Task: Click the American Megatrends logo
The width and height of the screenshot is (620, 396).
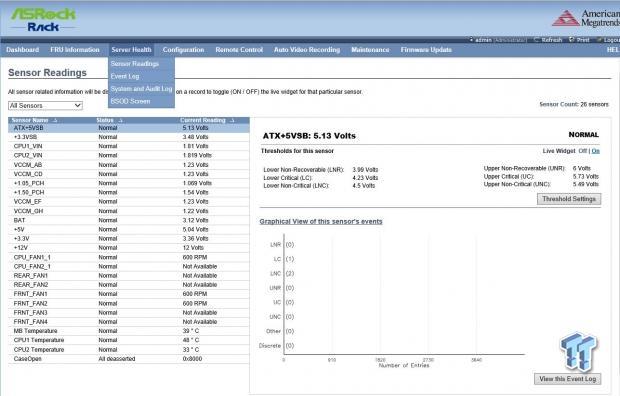Action: pyautogui.click(x=586, y=19)
